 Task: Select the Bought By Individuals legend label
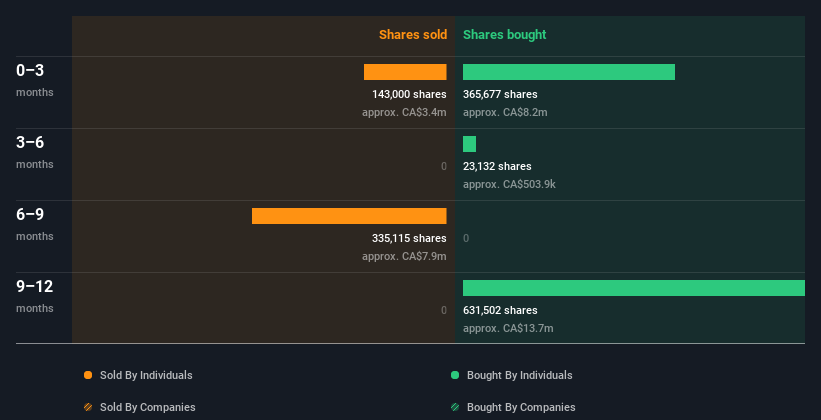[x=519, y=375]
